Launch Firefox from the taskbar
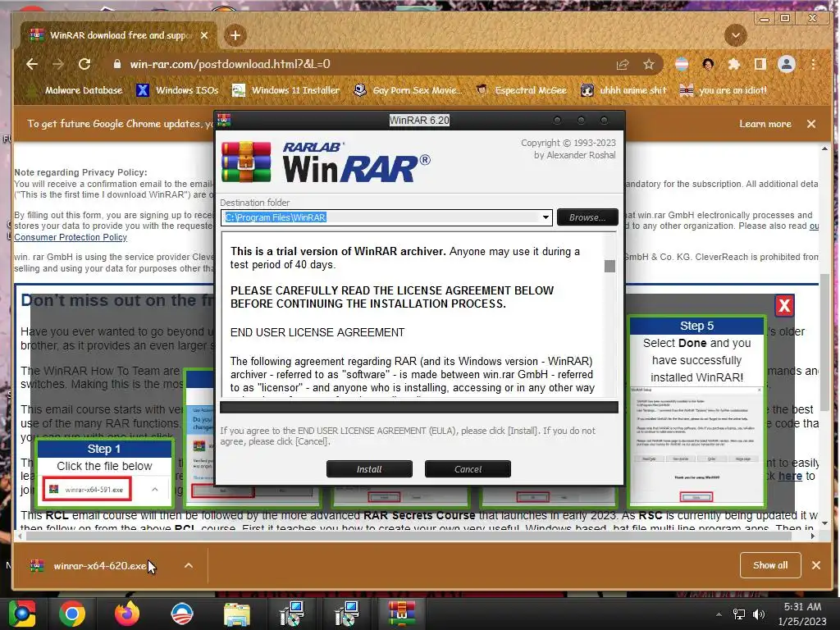Screen dimensions: 840x630 (127, 614)
